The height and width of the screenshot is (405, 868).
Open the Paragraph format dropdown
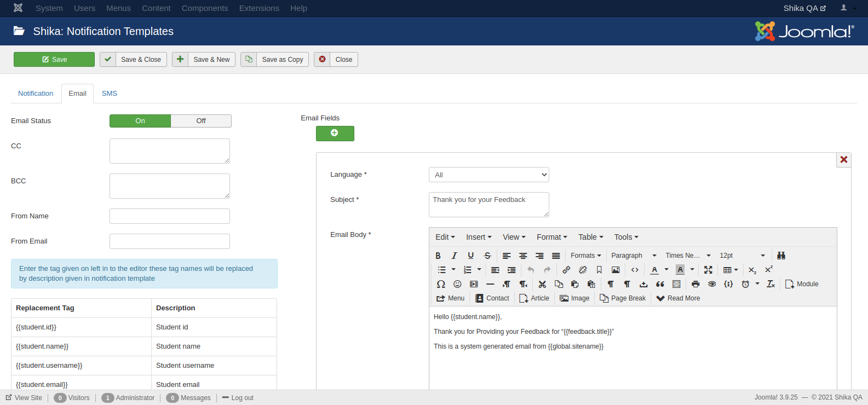coord(634,256)
